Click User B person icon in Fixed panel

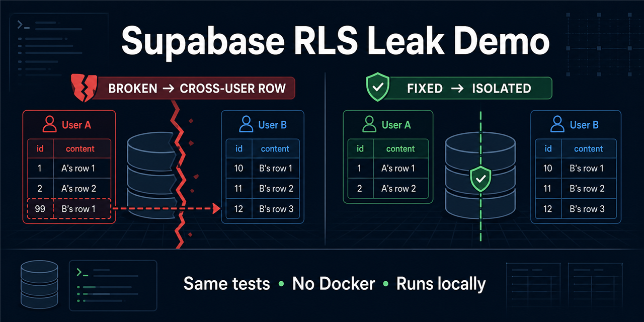pos(557,124)
